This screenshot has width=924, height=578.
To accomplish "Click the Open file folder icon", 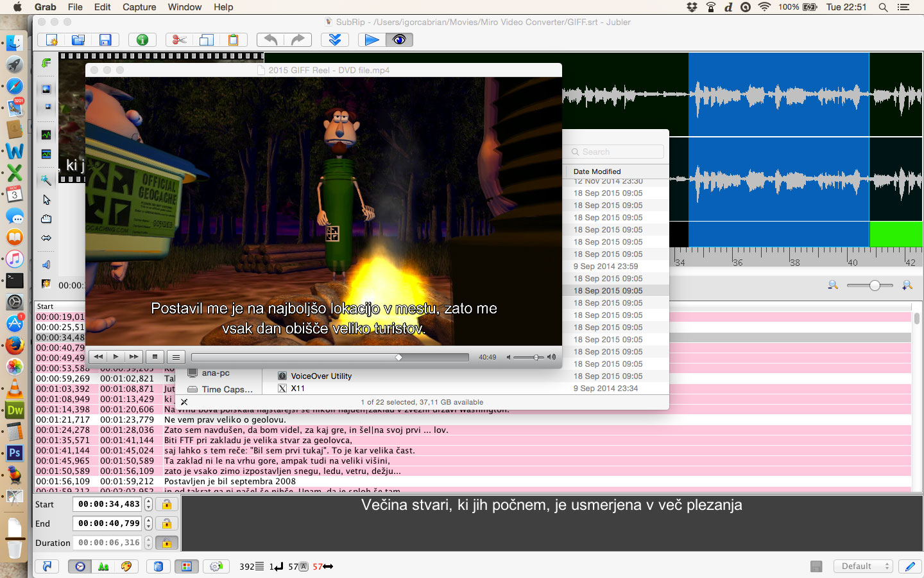I will (78, 40).
